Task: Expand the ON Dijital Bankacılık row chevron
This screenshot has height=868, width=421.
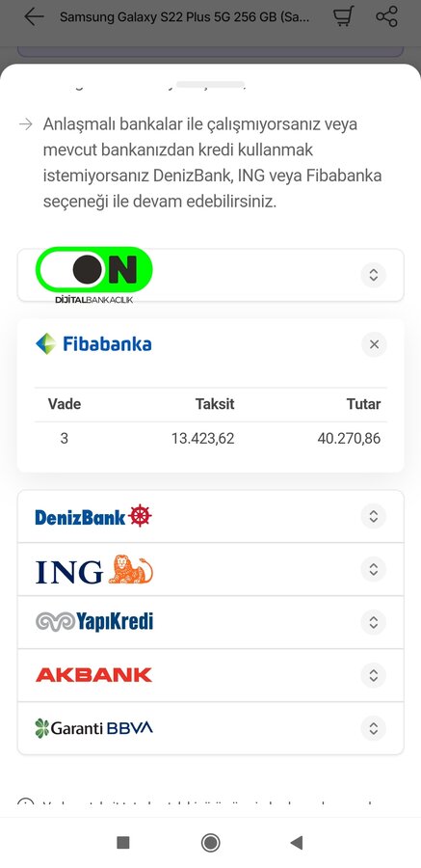Action: pyautogui.click(x=374, y=275)
